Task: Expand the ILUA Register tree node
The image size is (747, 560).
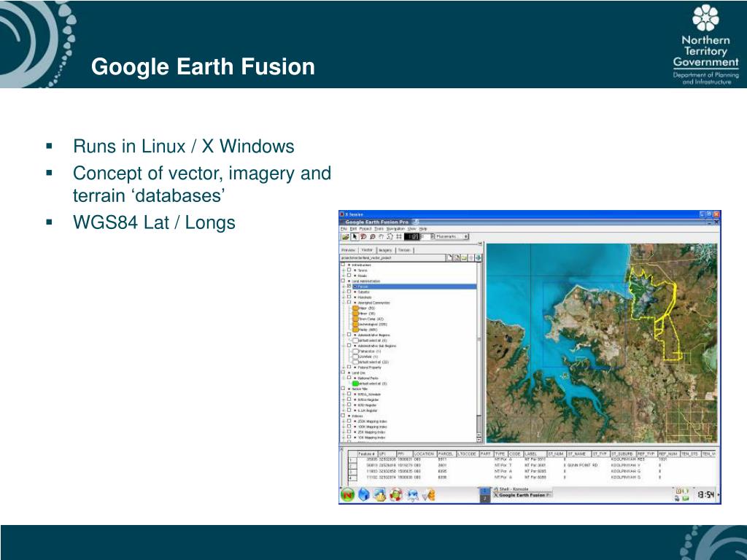Action: [344, 410]
